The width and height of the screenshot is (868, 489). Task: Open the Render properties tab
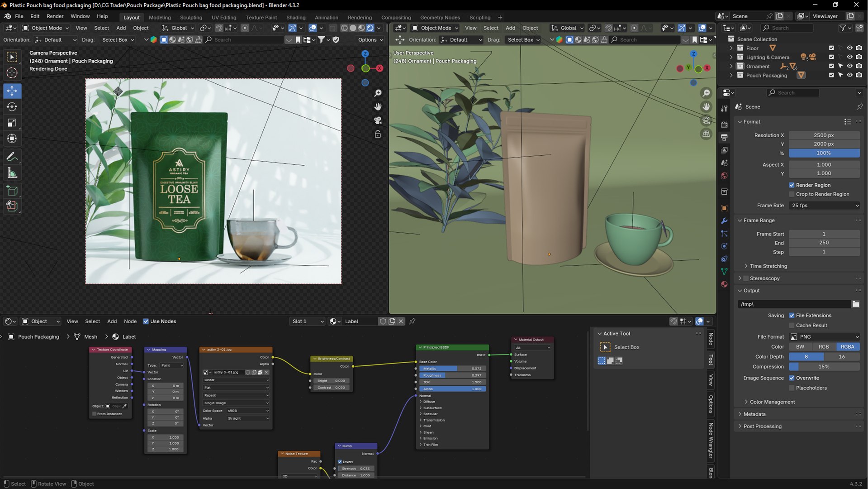724,125
